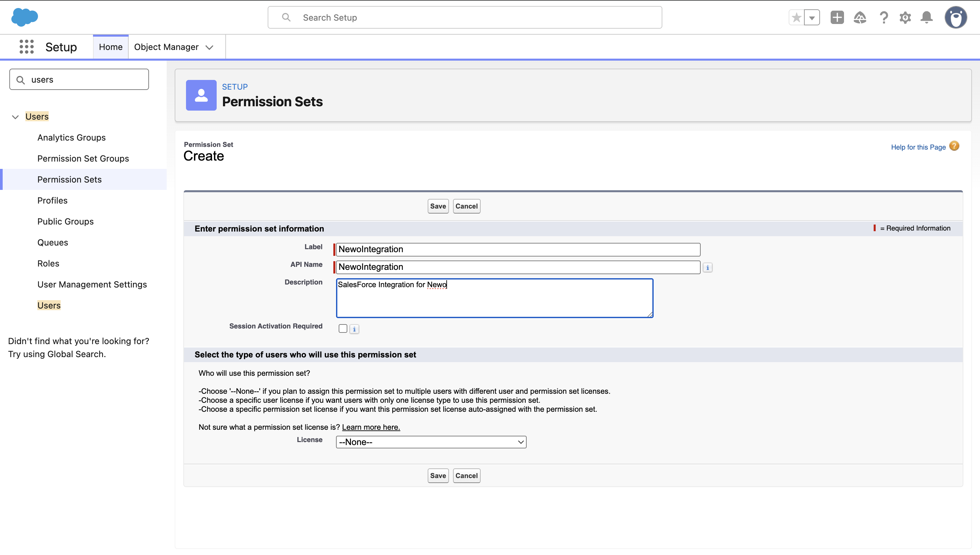The height and width of the screenshot is (555, 980).
Task: Open the Object Manager tab
Action: pos(166,47)
